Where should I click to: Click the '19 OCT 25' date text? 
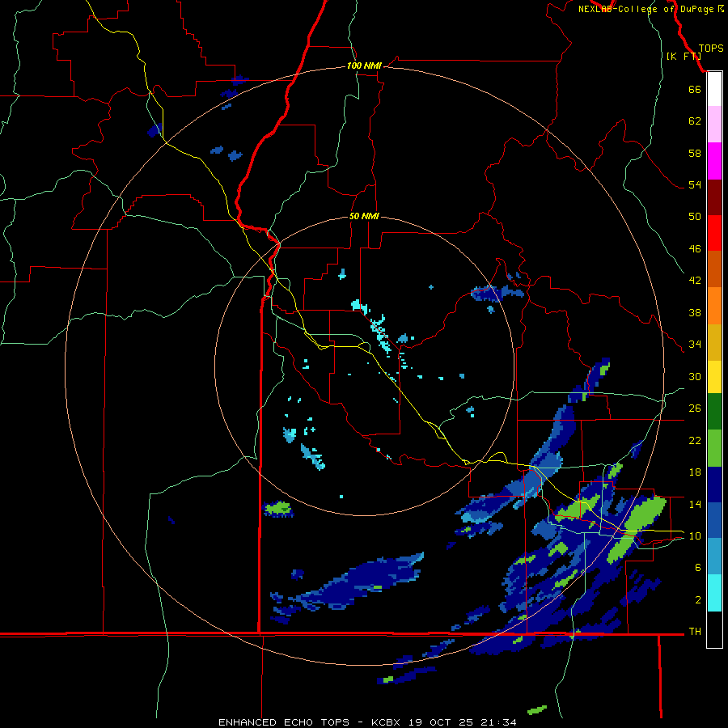(x=439, y=722)
